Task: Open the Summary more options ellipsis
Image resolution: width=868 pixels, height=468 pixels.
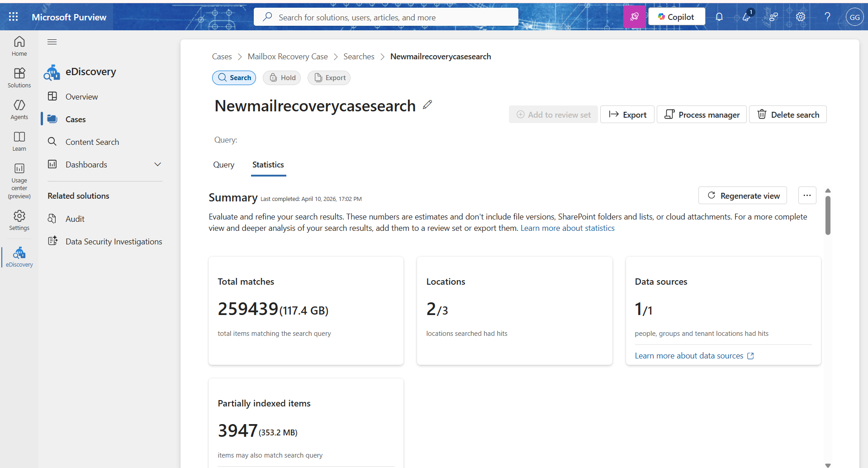Action: [x=807, y=196]
